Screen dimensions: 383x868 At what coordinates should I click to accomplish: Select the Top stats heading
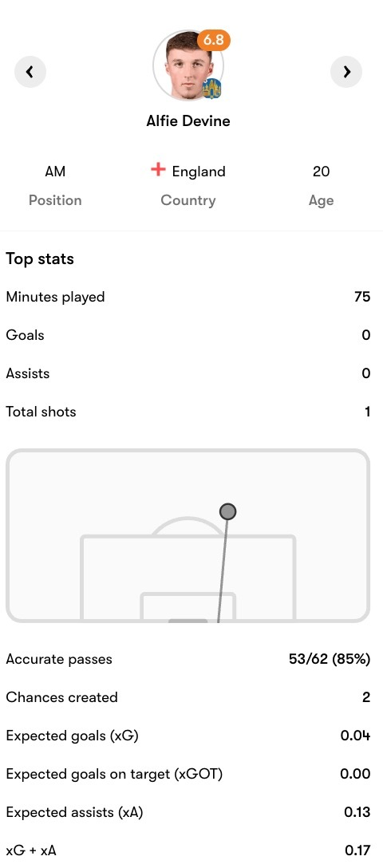[40, 259]
